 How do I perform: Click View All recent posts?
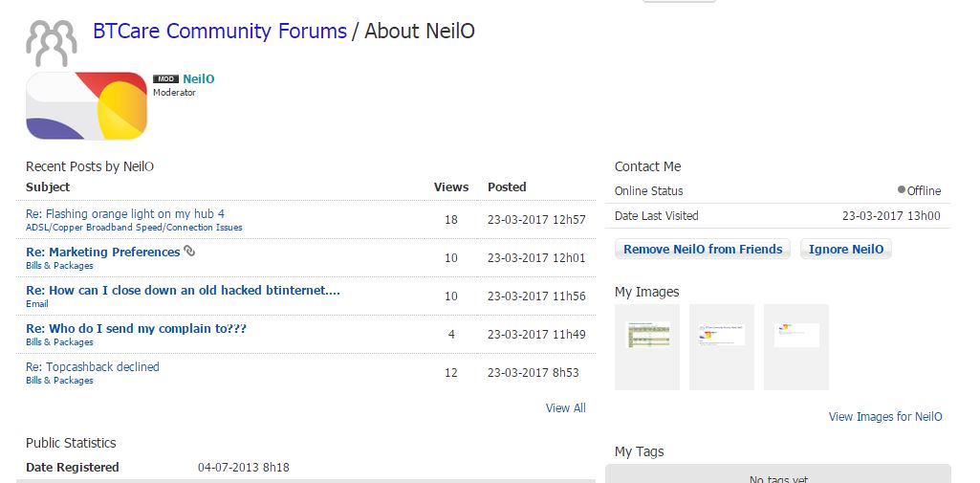click(566, 408)
